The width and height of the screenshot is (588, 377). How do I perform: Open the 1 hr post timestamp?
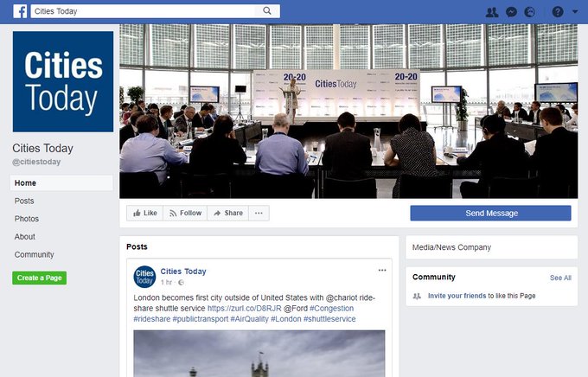(166, 283)
